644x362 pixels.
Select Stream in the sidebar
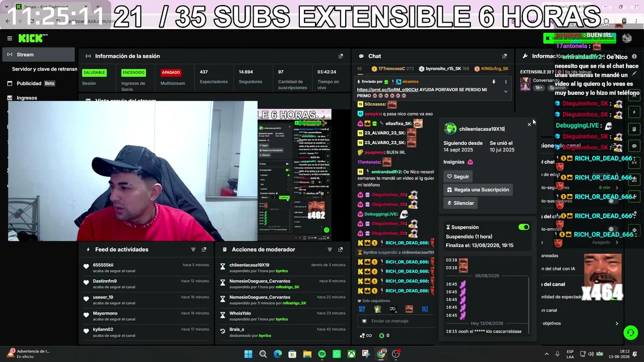coord(39,54)
